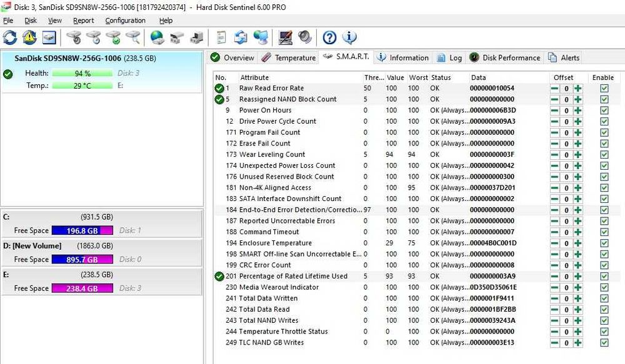This screenshot has width=625, height=364.
Task: Click green check icon on Percentage of Rated Lifetime Used
Action: (x=219, y=277)
